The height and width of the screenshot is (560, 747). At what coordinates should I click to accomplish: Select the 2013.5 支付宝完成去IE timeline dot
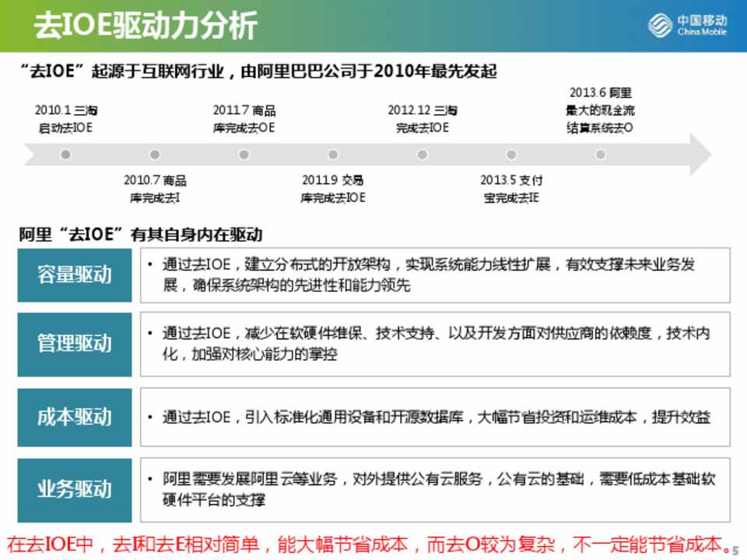[511, 155]
